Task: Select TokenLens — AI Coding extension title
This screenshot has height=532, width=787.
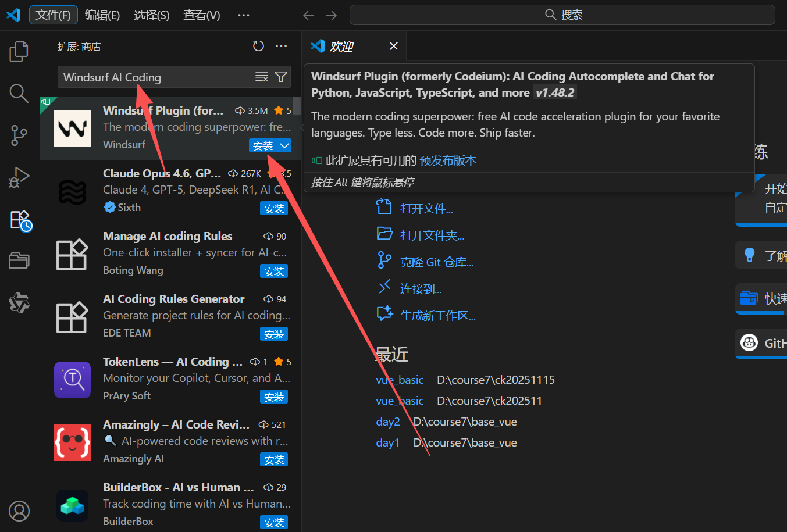Action: [x=173, y=362]
